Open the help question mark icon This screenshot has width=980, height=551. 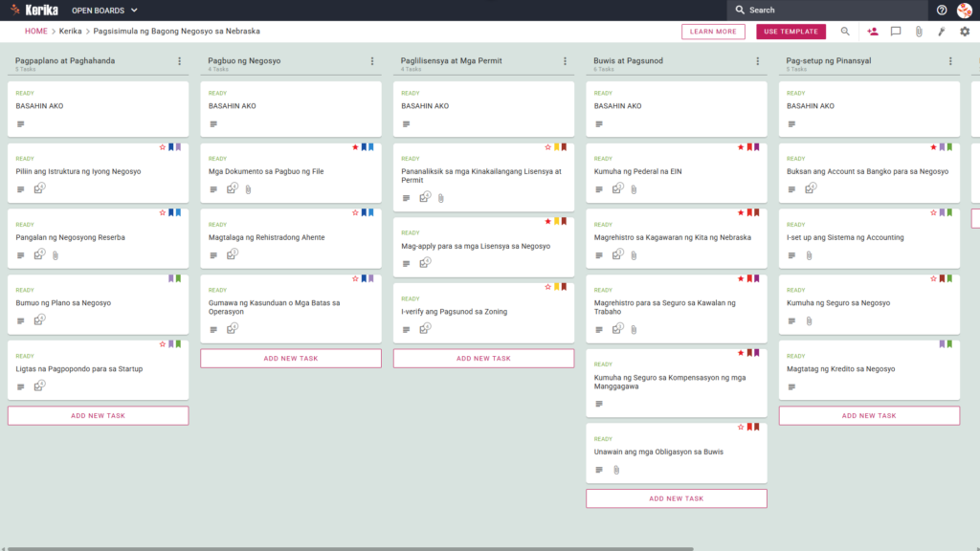point(942,10)
